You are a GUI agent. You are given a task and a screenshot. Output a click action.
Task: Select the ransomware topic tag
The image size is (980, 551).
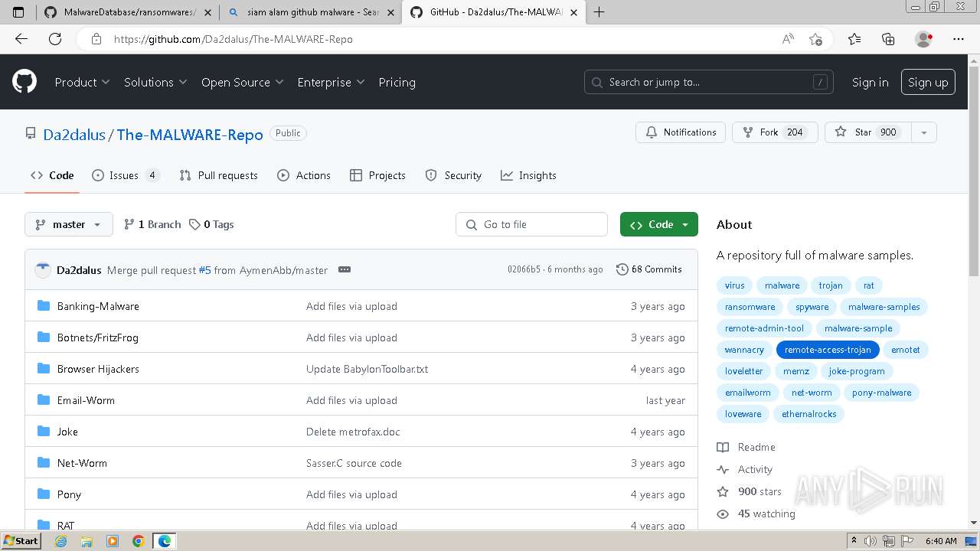point(750,307)
